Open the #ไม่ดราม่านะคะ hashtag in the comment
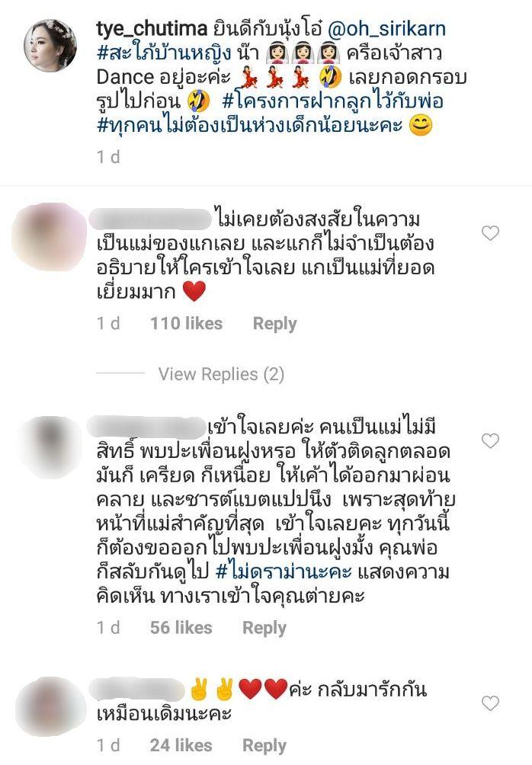The image size is (532, 765). [284, 571]
